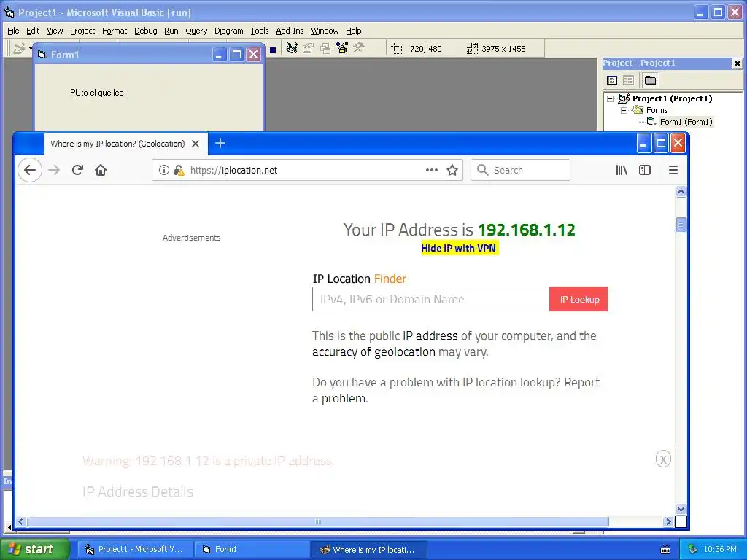747x560 pixels.
Task: Toggle Folders icon in Project panel
Action: [x=650, y=80]
